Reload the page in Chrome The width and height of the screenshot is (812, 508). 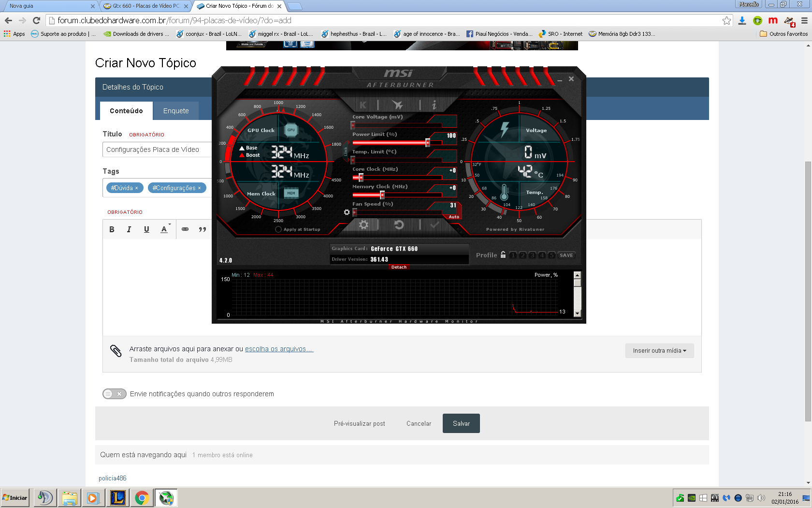click(x=36, y=20)
